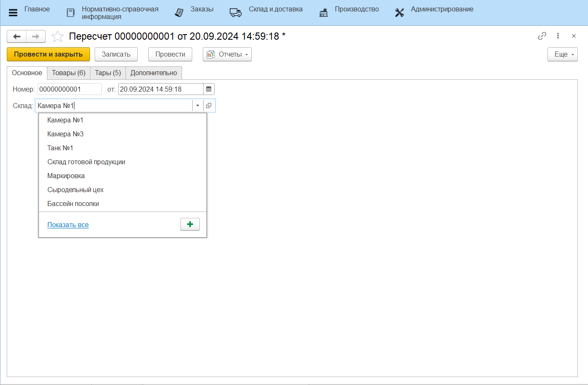Screen dimensions: 588x385
Task: Click the Провести и закрыть button
Action: click(x=48, y=54)
